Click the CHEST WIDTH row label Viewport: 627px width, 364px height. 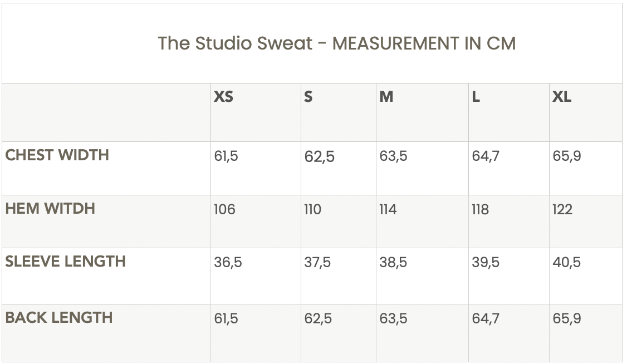pos(57,155)
